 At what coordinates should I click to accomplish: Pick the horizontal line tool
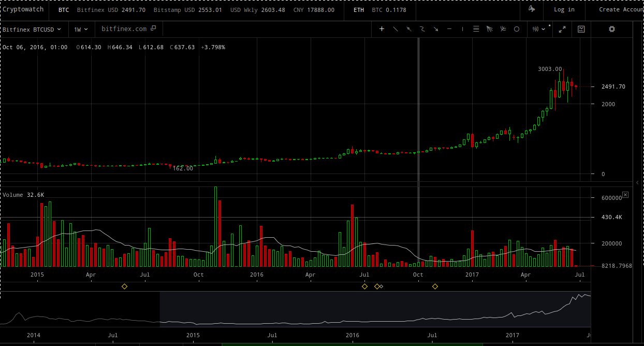(449, 29)
